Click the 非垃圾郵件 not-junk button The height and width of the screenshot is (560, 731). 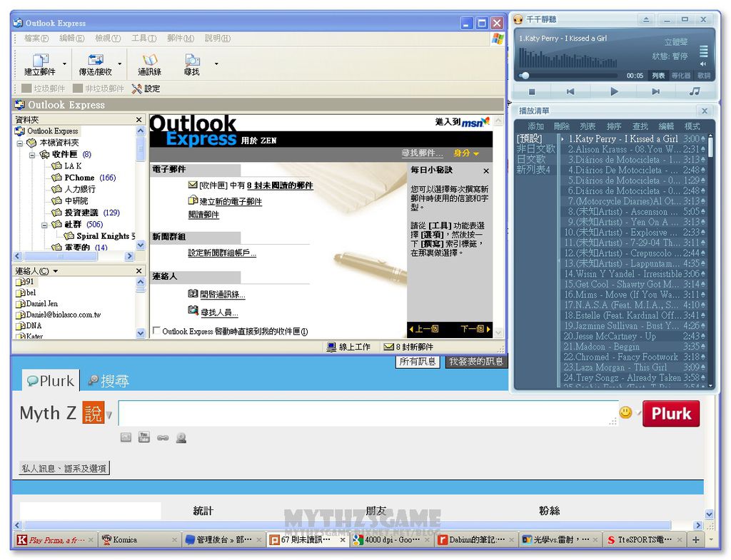[x=99, y=88]
